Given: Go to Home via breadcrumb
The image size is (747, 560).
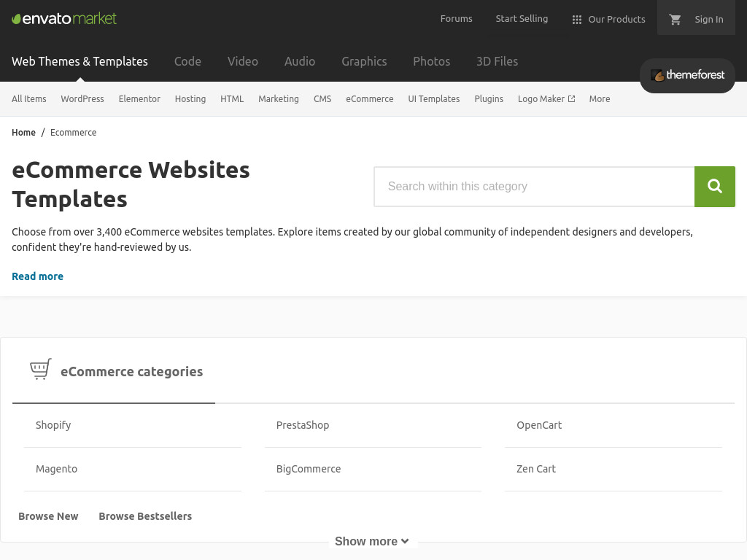Looking at the screenshot, I should coord(24,133).
